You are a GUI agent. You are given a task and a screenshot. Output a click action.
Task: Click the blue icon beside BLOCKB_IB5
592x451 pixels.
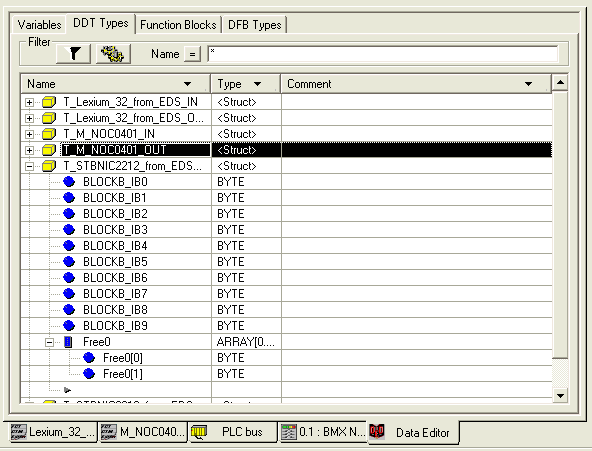[x=69, y=262]
